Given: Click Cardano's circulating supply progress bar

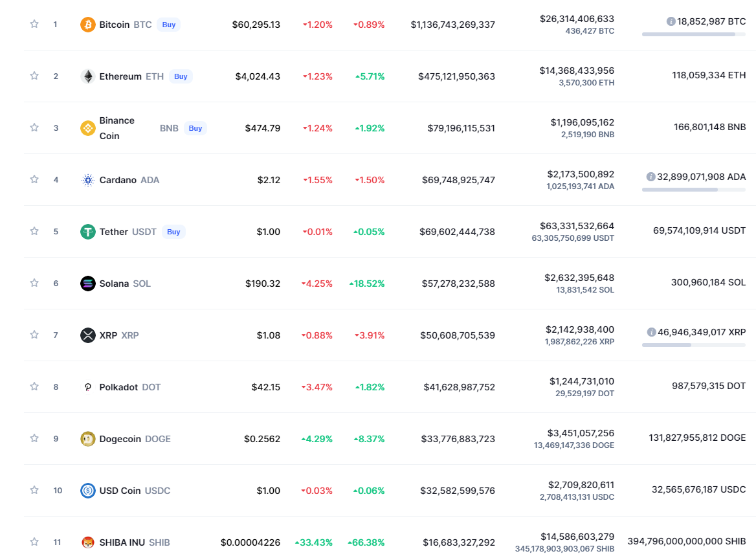Looking at the screenshot, I should point(693,190).
